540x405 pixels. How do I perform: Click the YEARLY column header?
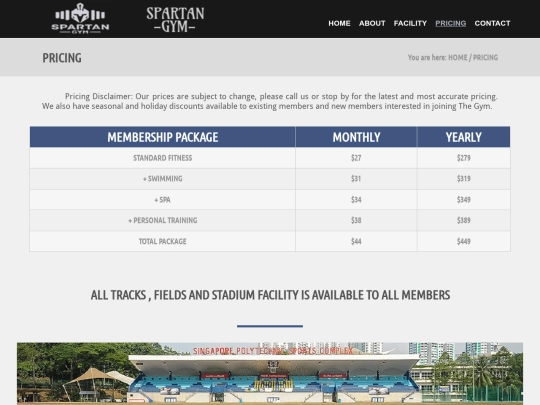464,137
